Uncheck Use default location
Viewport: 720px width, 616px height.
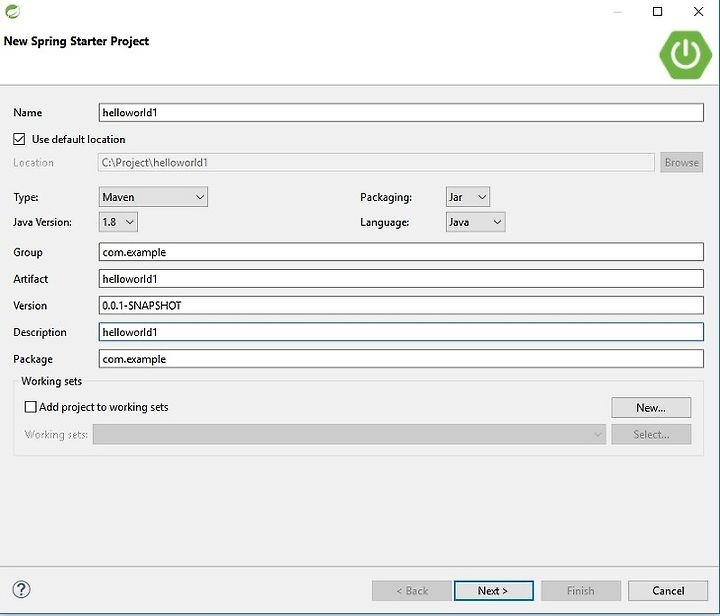click(x=19, y=139)
